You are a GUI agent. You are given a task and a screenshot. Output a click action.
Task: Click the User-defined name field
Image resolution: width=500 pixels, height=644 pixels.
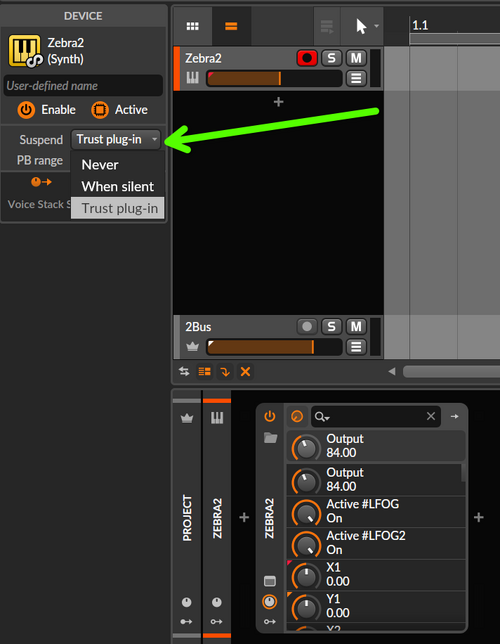[x=83, y=85]
